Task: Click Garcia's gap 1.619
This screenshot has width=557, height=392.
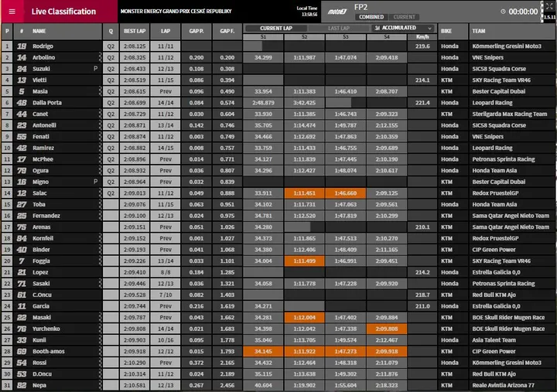Action: 227,306
